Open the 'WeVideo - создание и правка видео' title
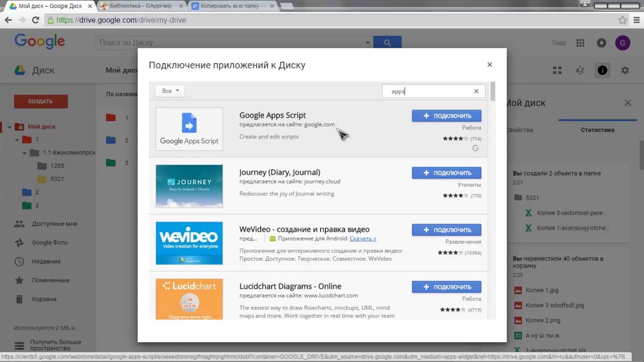The image size is (644, 362). [304, 229]
